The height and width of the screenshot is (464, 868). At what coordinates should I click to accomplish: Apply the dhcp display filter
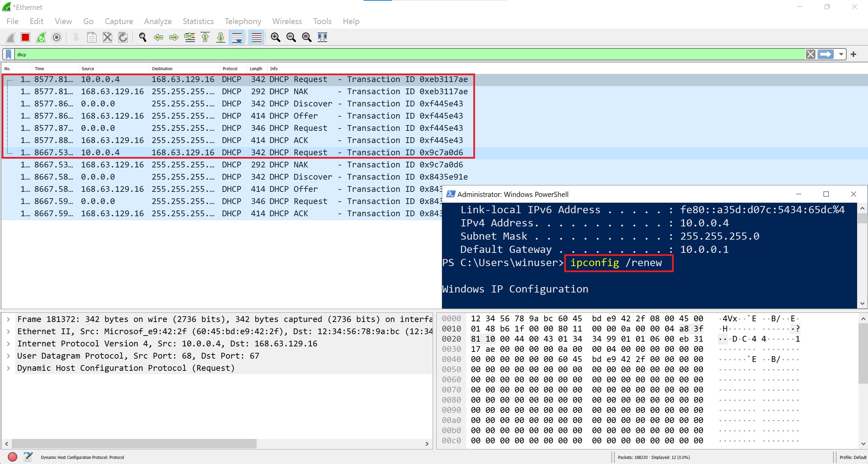pos(826,54)
